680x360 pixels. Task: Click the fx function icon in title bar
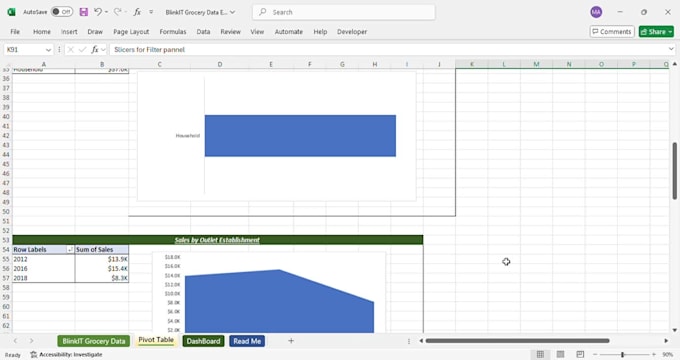pos(137,12)
